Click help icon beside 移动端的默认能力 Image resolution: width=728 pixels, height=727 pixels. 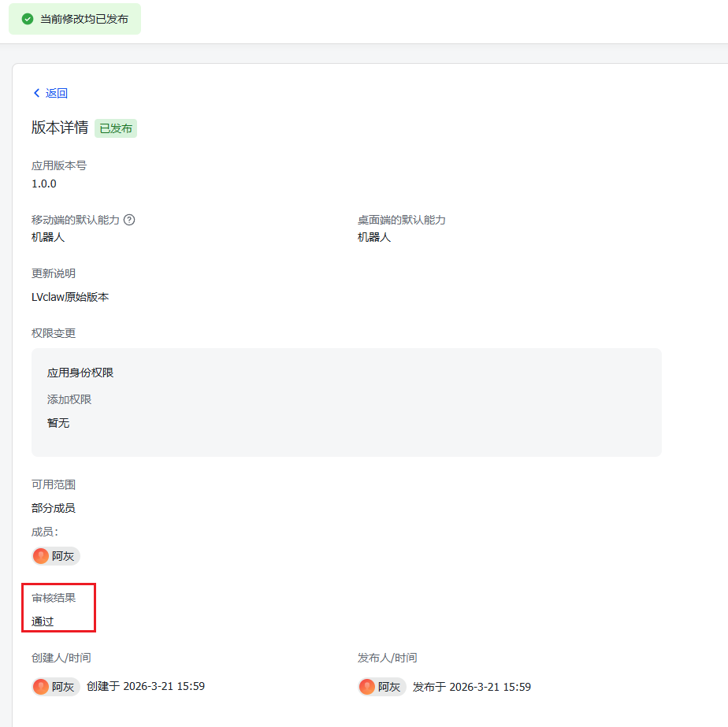pos(129,220)
